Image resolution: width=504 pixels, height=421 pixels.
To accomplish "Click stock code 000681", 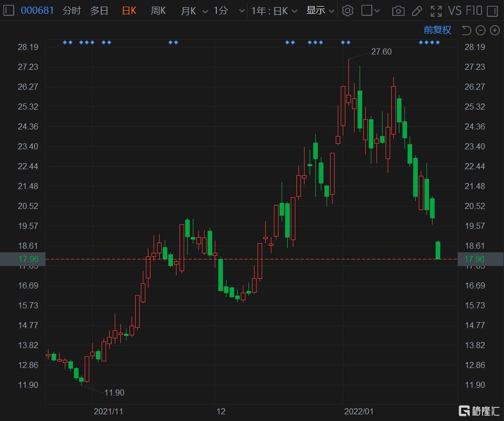I will pos(37,11).
